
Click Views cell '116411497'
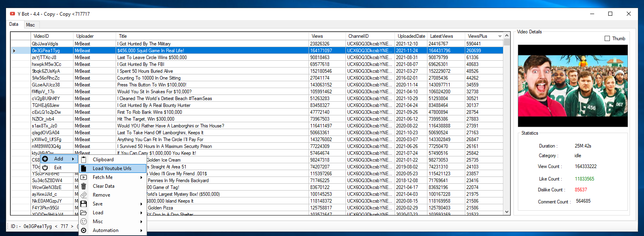tap(327, 126)
